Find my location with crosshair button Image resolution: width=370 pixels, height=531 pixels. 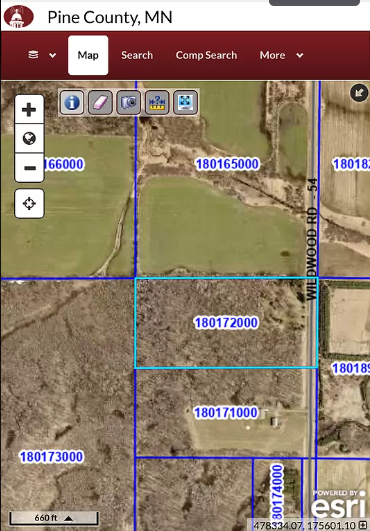click(29, 204)
